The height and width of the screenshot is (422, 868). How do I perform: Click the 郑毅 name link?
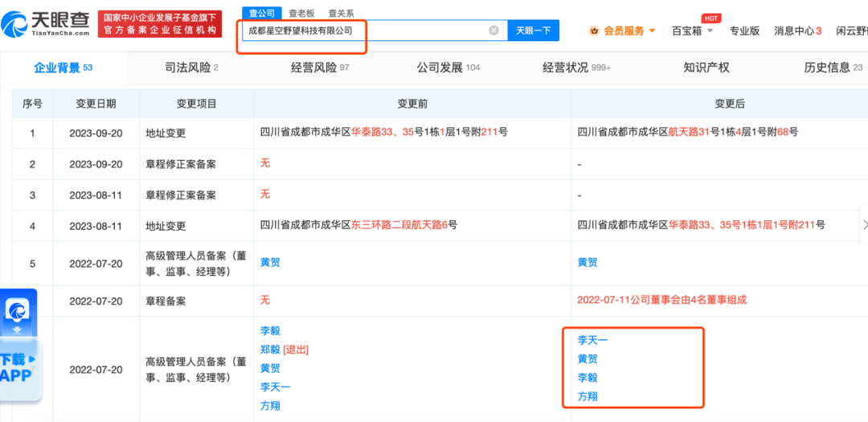[270, 350]
